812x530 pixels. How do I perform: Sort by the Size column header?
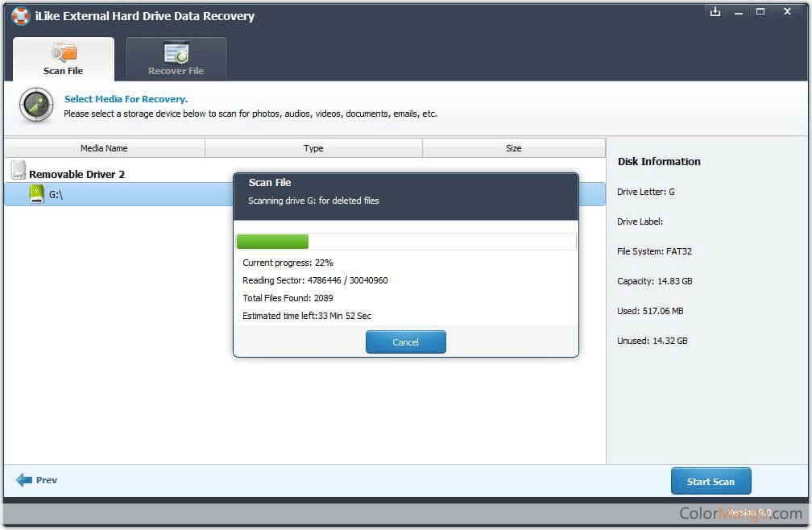click(x=514, y=148)
